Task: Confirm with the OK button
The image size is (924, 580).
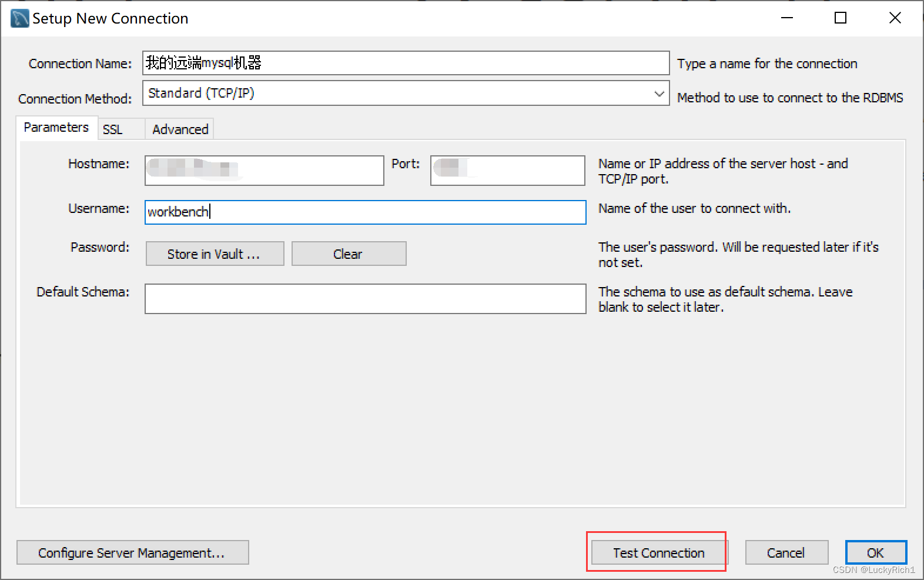Action: point(876,553)
